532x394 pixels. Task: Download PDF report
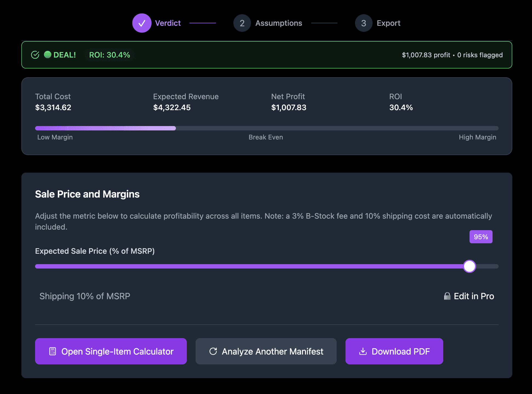394,351
